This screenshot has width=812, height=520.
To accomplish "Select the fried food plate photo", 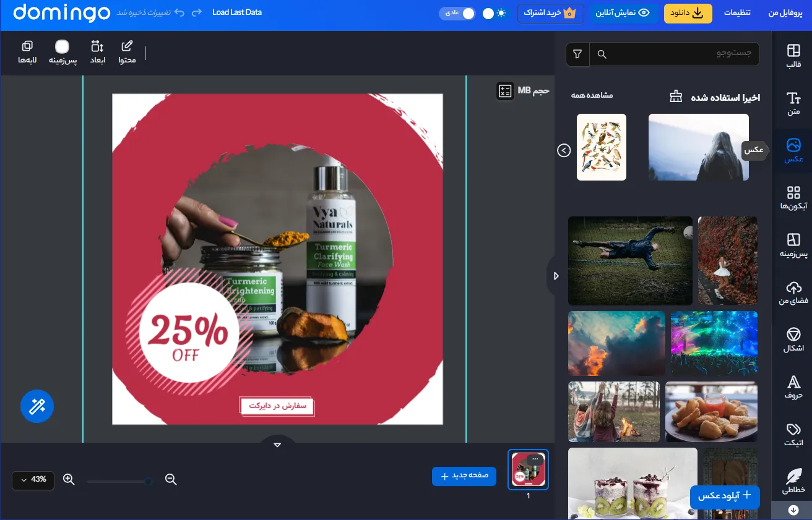I will point(712,412).
